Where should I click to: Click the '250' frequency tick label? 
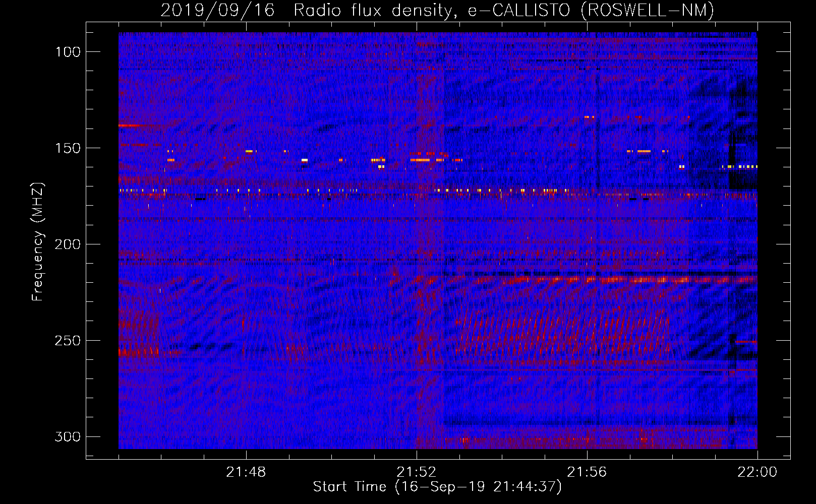coord(68,341)
